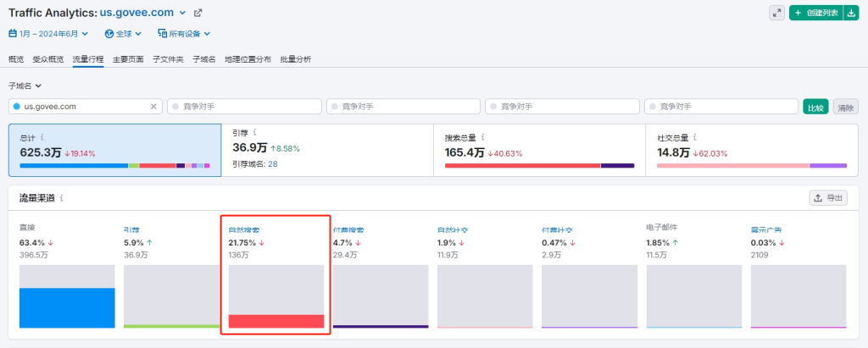Clear us.govee.com with the X icon
The width and height of the screenshot is (868, 348).
click(153, 107)
